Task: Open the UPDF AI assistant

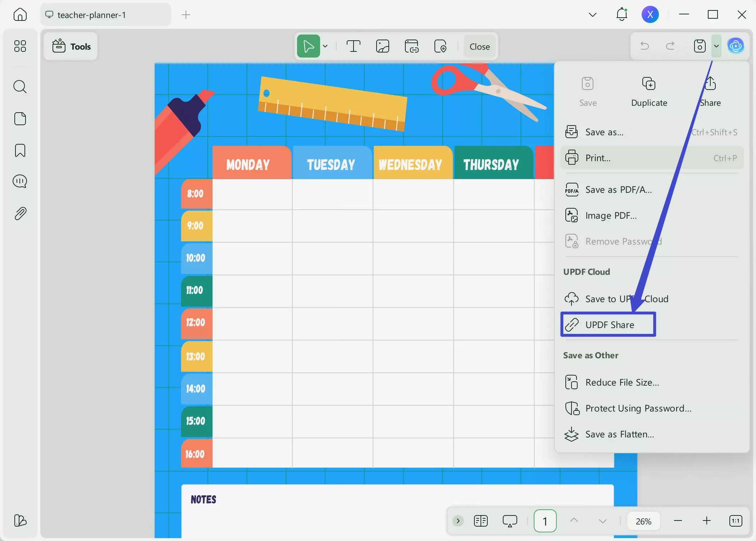Action: [x=736, y=46]
